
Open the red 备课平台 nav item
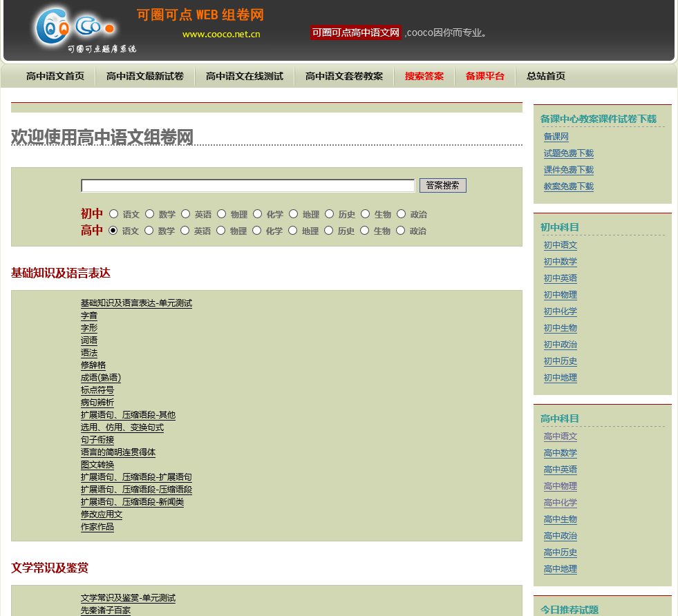[x=484, y=77]
